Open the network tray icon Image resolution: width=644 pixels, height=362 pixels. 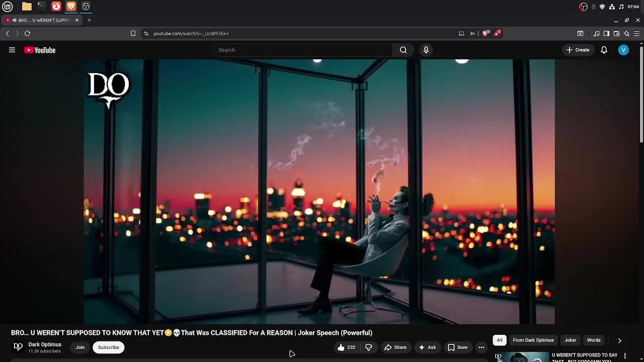tap(612, 7)
